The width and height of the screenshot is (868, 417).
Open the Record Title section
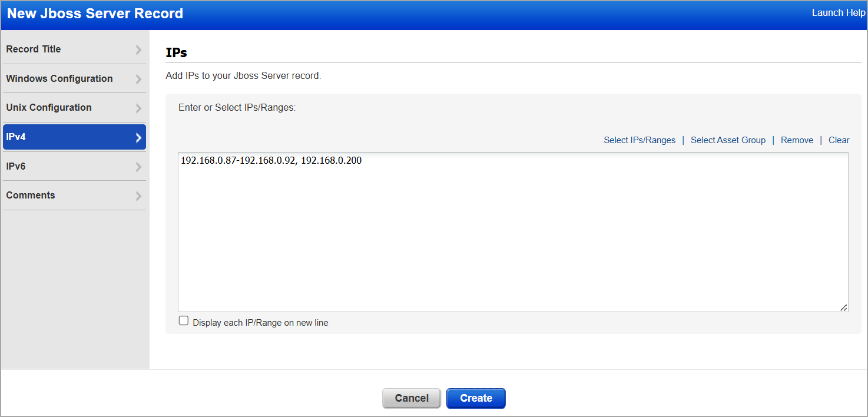74,49
